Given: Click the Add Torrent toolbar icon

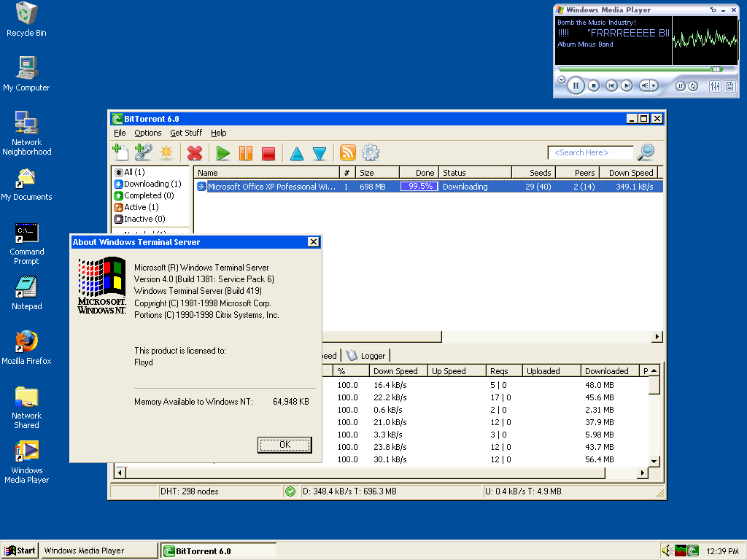Looking at the screenshot, I should click(120, 152).
